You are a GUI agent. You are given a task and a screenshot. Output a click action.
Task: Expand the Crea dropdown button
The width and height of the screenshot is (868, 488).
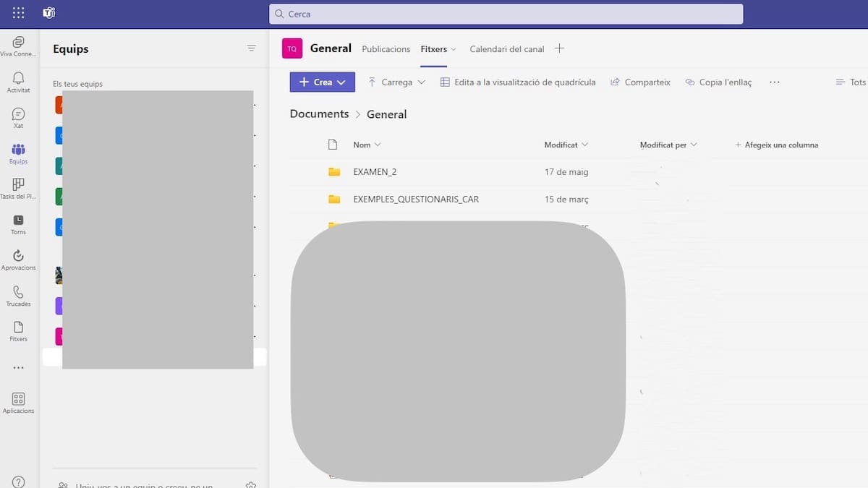[x=323, y=82]
